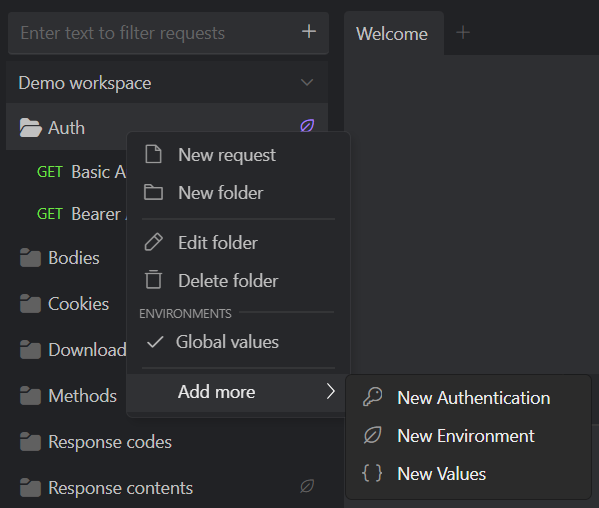Click the document icon next to New request
The width and height of the screenshot is (599, 508).
[x=154, y=154]
